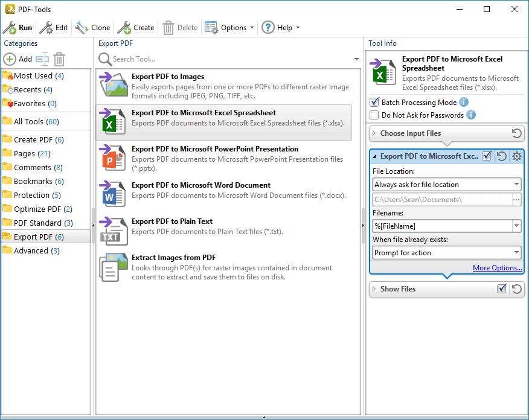Open the Create PDF category
Screen dimensions: 529x420
45,139
